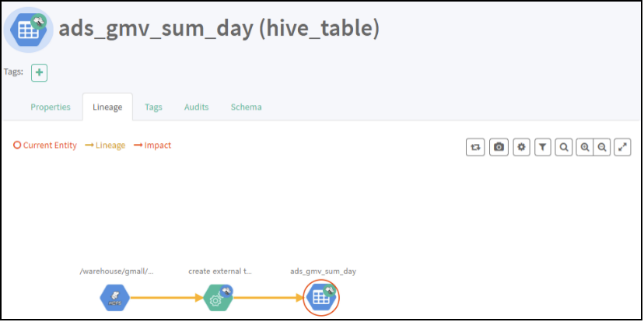Switch to the Properties tab

51,107
